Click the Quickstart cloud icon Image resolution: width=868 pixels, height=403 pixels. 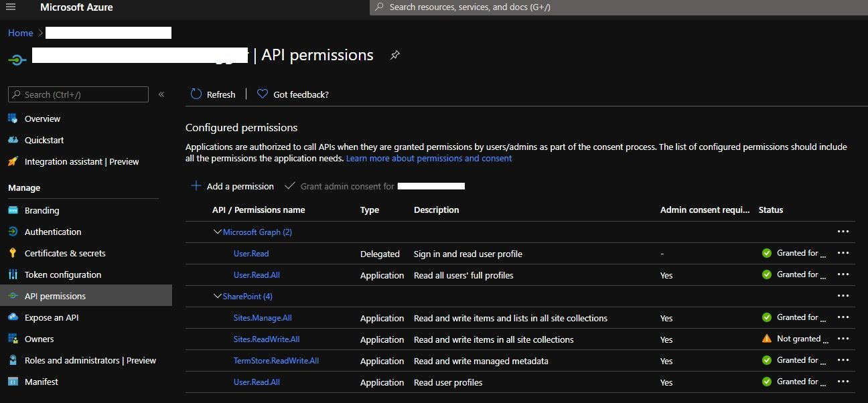coord(13,140)
